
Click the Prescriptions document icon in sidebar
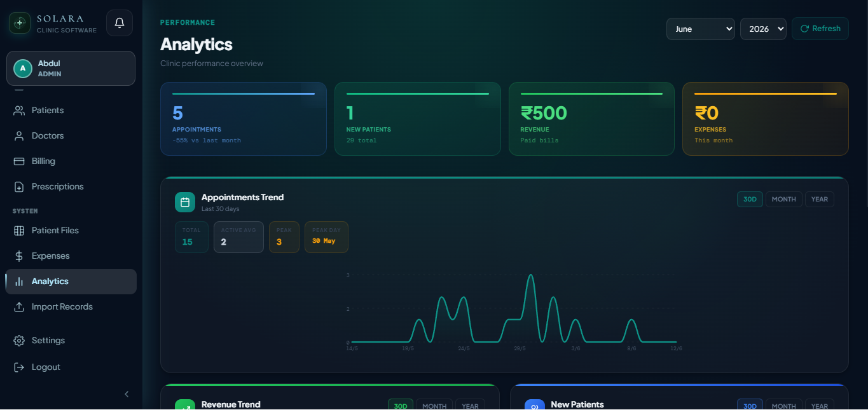19,186
